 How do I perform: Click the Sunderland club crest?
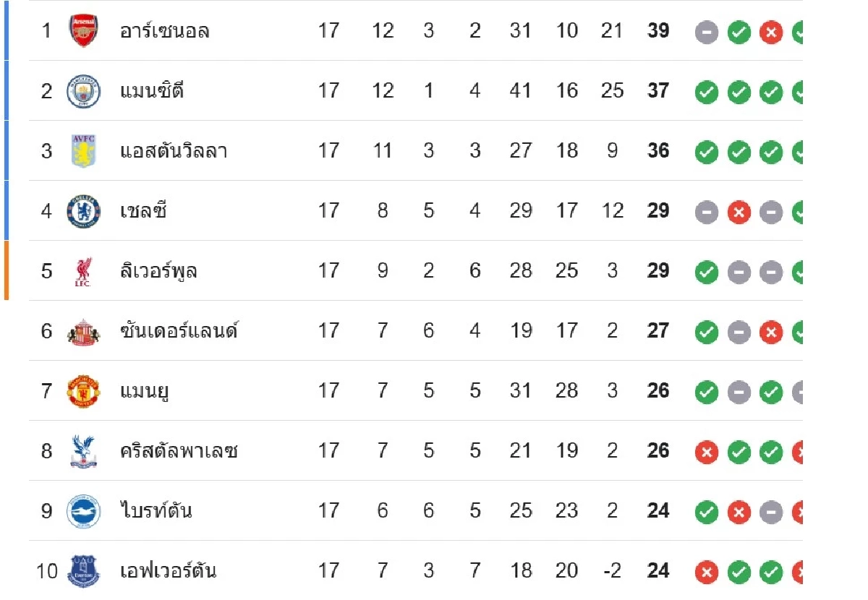click(82, 332)
